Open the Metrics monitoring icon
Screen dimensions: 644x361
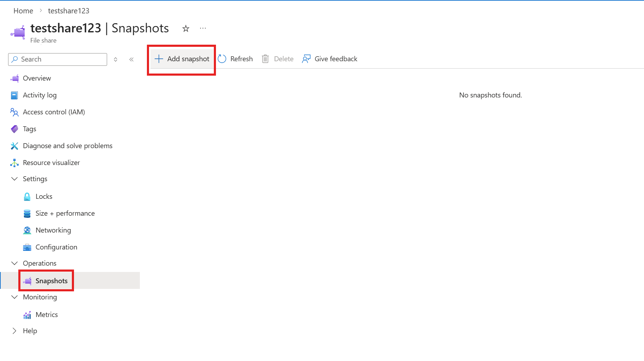[x=27, y=315]
